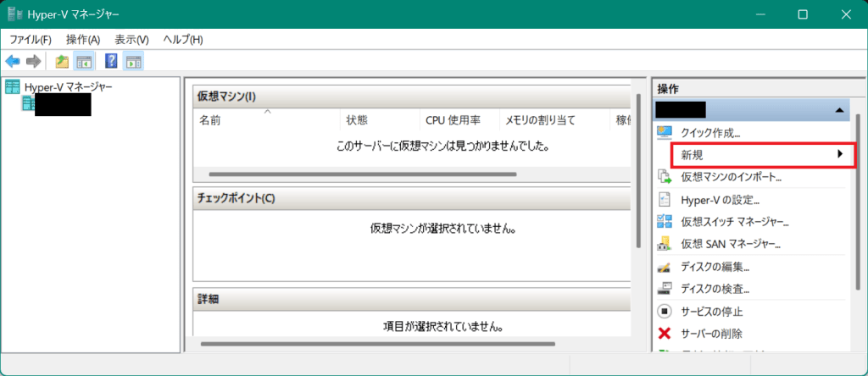Click the up-one-level folder icon

[x=62, y=61]
